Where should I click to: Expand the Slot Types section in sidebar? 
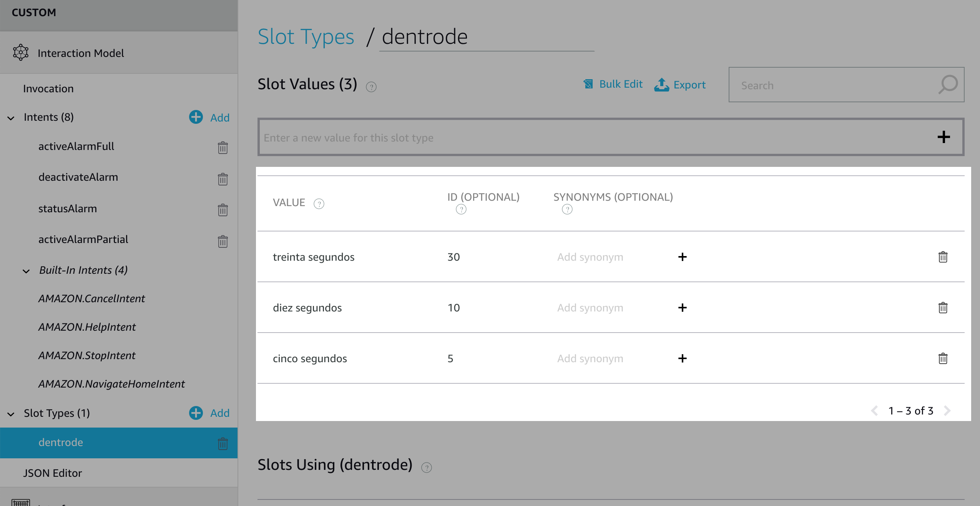[x=12, y=413]
